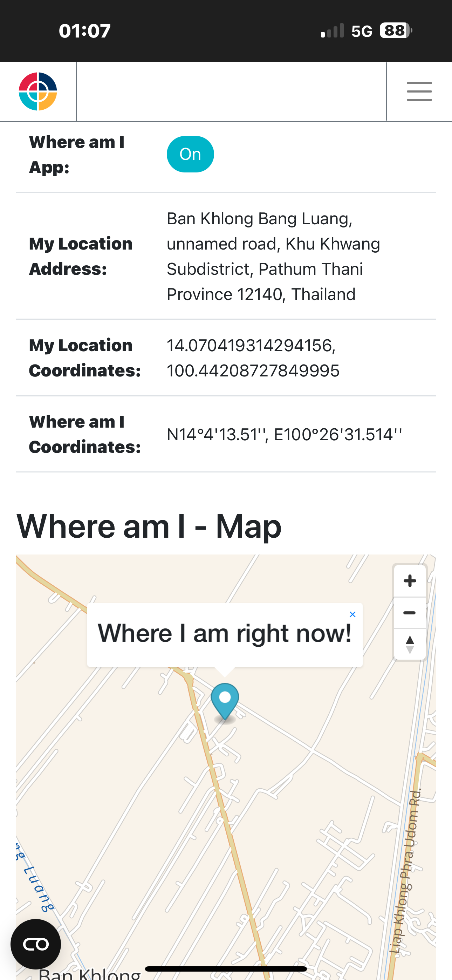Image resolution: width=452 pixels, height=980 pixels.
Task: Tap the colorful crosshair site logo
Action: 38,91
